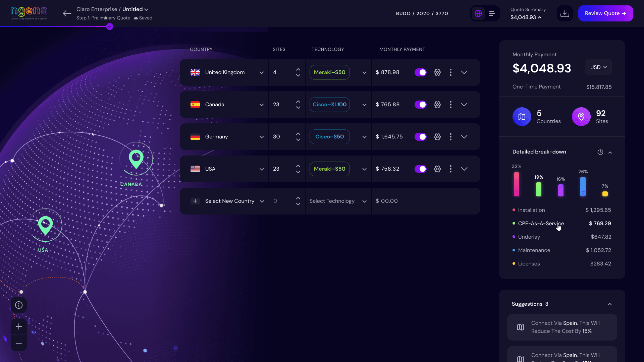
Task: Click Review Quote button
Action: (x=606, y=13)
